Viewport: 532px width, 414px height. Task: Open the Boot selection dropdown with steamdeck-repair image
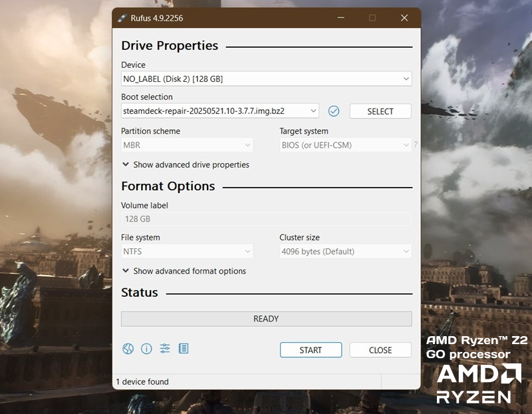(x=219, y=111)
